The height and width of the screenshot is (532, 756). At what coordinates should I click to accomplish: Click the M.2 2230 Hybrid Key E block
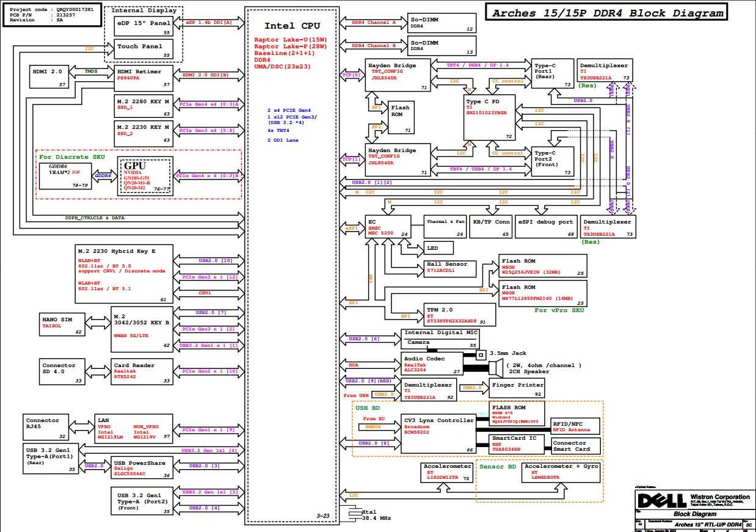pyautogui.click(x=124, y=274)
